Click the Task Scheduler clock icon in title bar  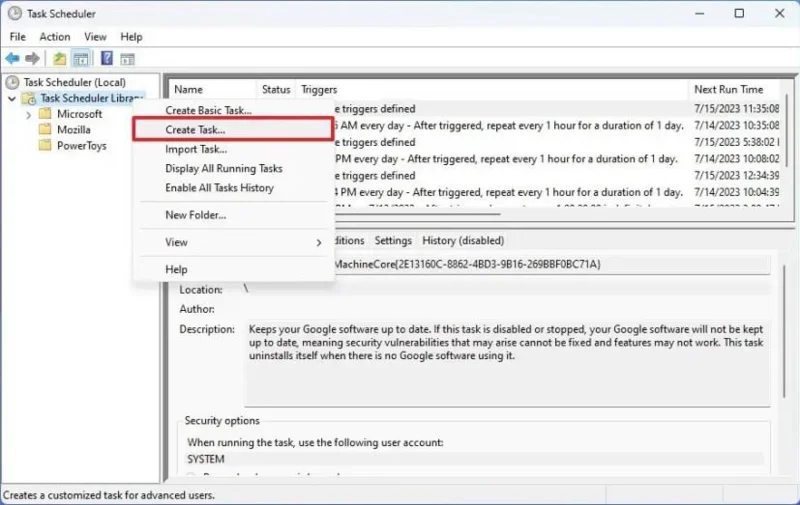[x=15, y=14]
